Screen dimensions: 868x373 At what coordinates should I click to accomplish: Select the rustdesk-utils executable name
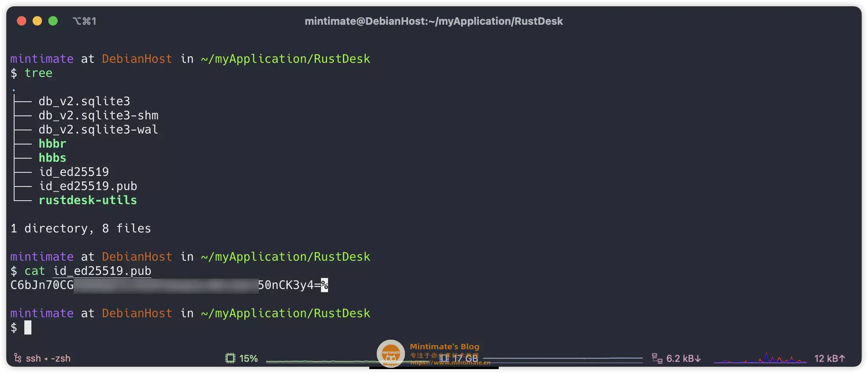[x=88, y=200]
